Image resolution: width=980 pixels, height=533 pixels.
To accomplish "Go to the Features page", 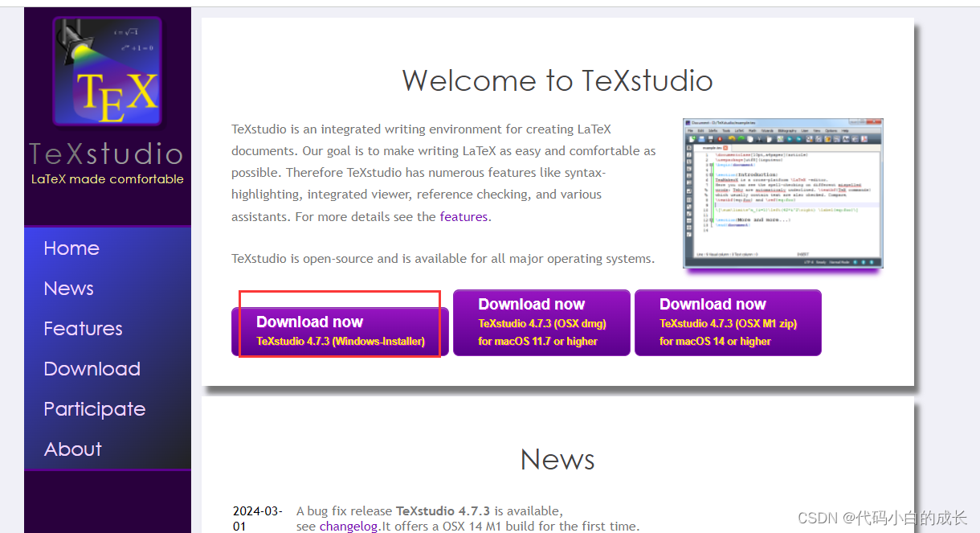I will pyautogui.click(x=83, y=329).
